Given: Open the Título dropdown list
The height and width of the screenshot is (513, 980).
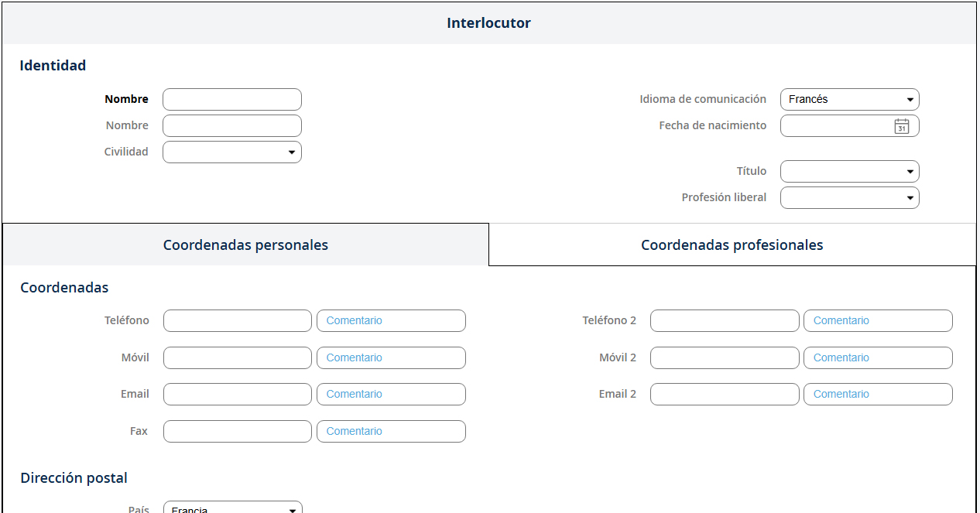Looking at the screenshot, I should 849,172.
